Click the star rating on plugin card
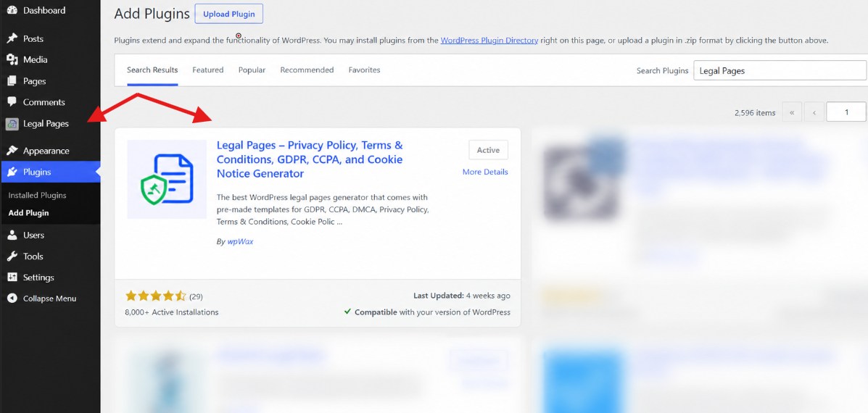 pos(156,296)
